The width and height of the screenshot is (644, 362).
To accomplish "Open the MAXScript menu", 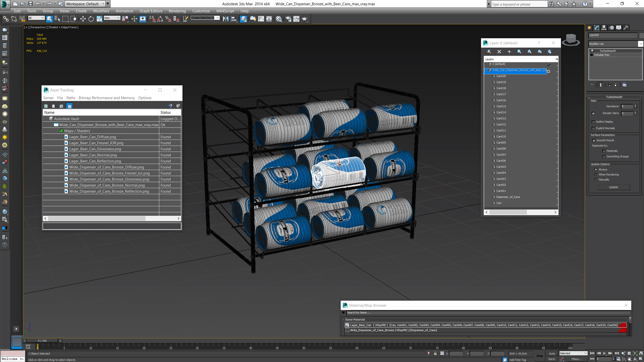I will pyautogui.click(x=225, y=11).
